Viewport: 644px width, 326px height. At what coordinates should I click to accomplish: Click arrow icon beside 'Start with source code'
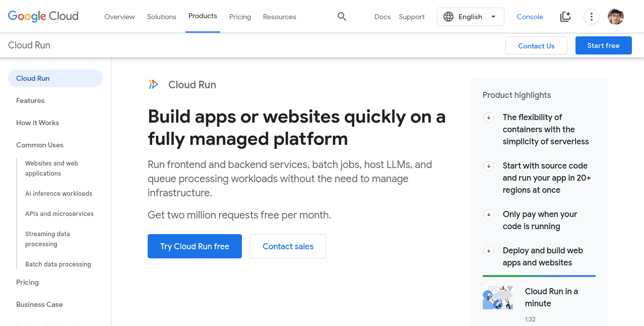coord(488,166)
